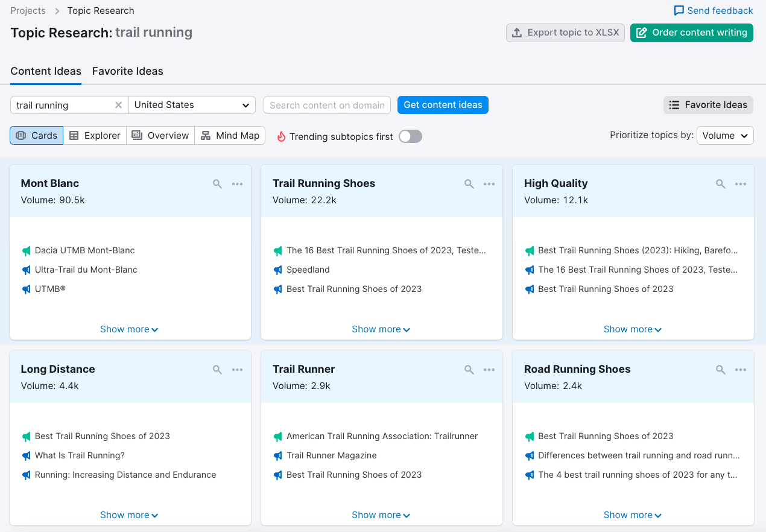Click the megaphone icon next to Speedland
766x532 pixels.
(x=277, y=270)
